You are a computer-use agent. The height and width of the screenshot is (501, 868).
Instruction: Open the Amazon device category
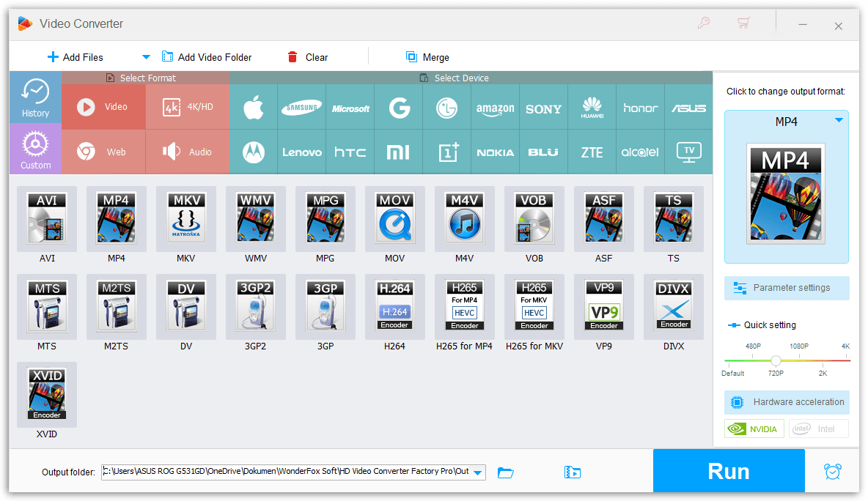click(x=495, y=107)
